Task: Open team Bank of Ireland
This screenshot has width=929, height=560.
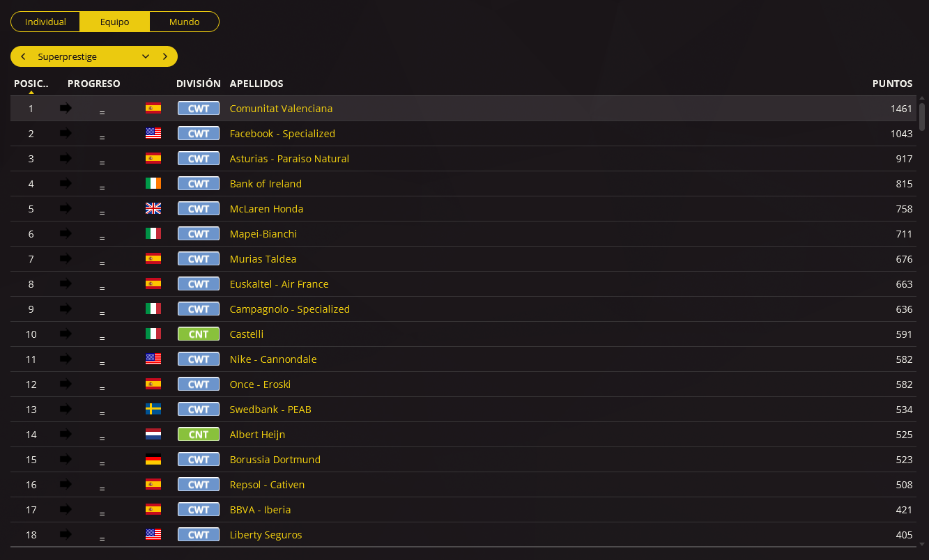Action: pyautogui.click(x=266, y=184)
